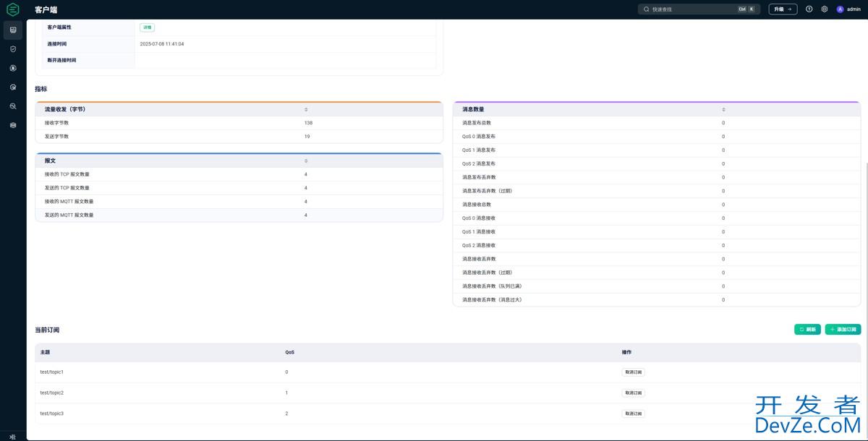This screenshot has width=868, height=441.
Task: Click the 添加订阅 add subscription button
Action: [843, 330]
